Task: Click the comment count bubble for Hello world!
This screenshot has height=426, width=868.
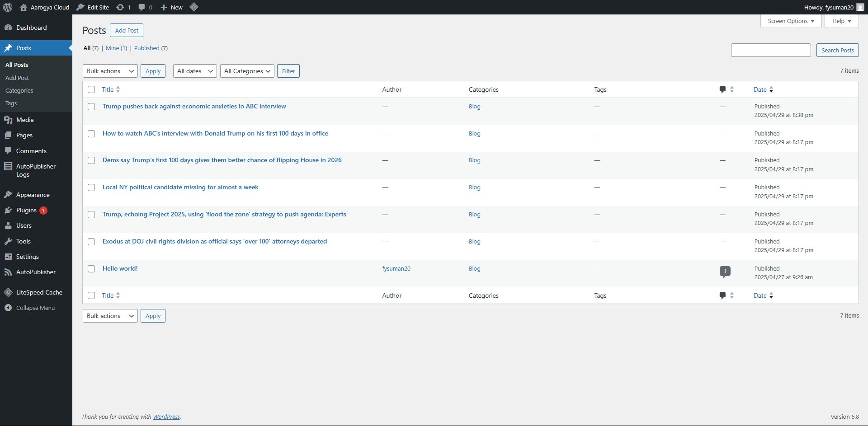Action: click(725, 271)
